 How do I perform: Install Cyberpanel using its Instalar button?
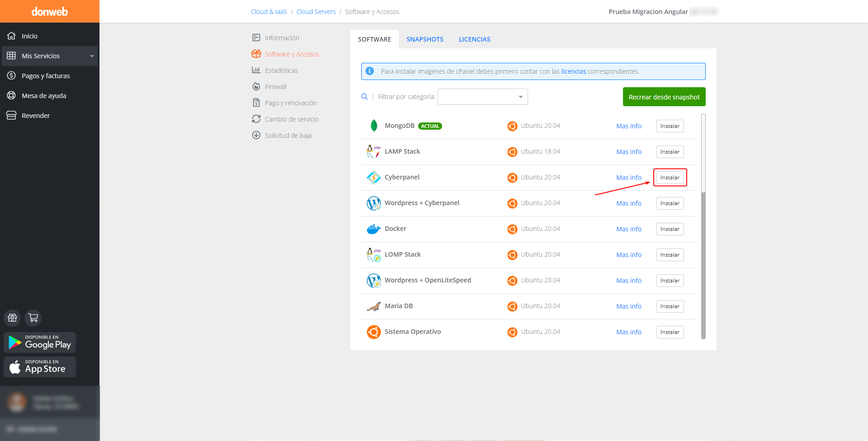pyautogui.click(x=670, y=178)
